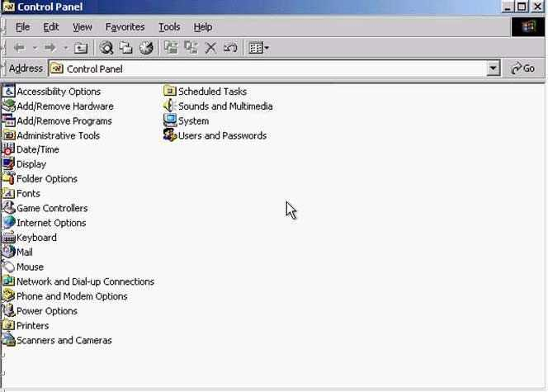
Task: Expand the Address bar dropdown arrow
Action: (x=494, y=68)
